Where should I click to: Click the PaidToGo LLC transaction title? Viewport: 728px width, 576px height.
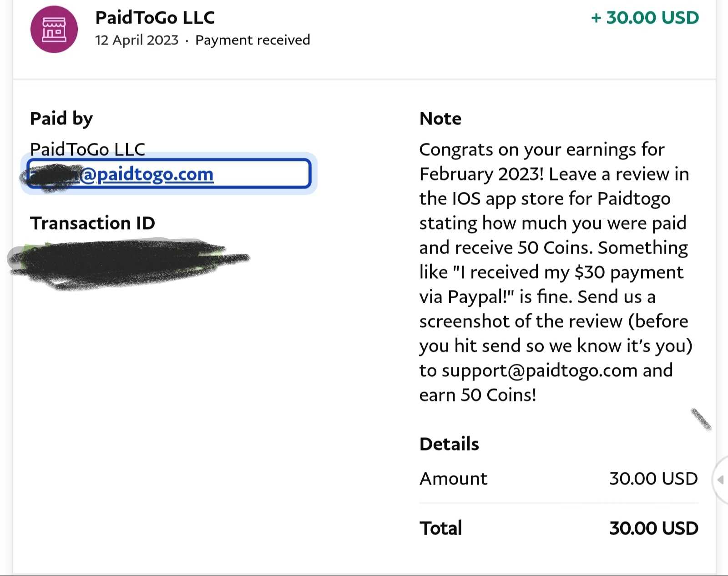click(x=155, y=18)
